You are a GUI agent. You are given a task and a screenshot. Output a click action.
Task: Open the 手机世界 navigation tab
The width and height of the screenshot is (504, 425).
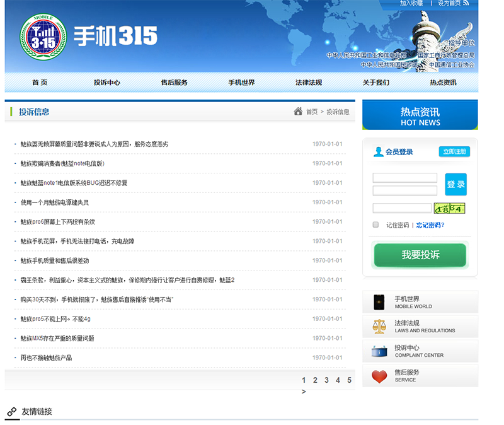(241, 83)
